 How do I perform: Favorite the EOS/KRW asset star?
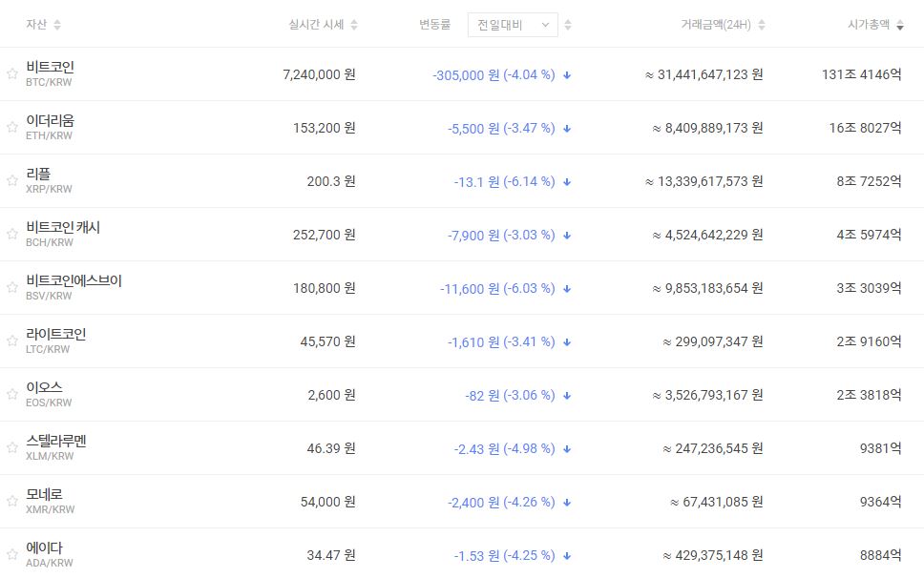tap(12, 394)
